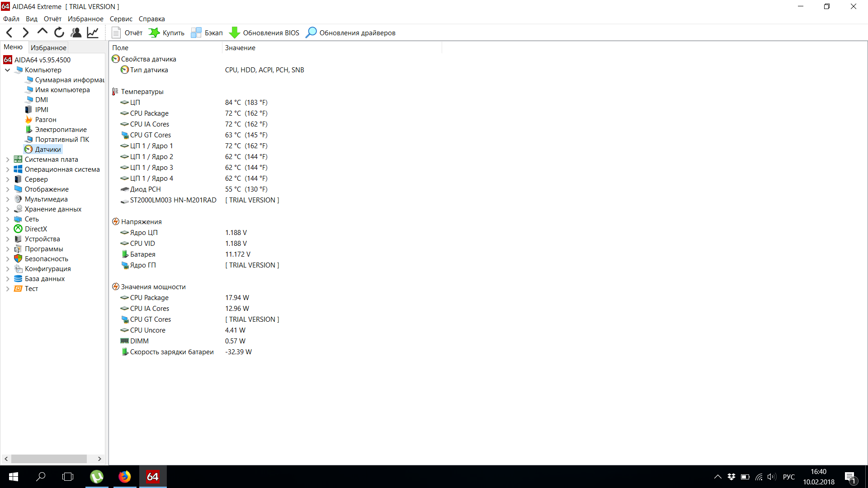The height and width of the screenshot is (488, 868).
Task: Click the Up level arrow icon
Action: tap(42, 32)
